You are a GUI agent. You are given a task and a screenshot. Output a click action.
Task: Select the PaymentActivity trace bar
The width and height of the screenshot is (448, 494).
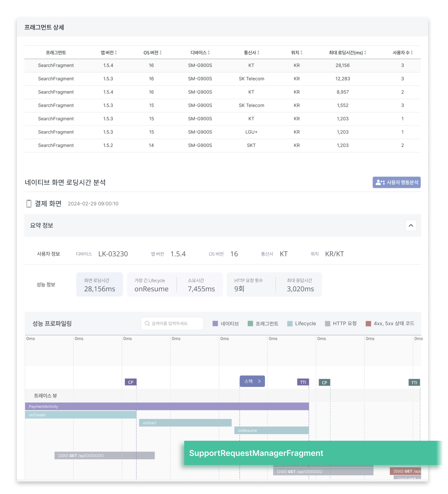click(x=167, y=406)
